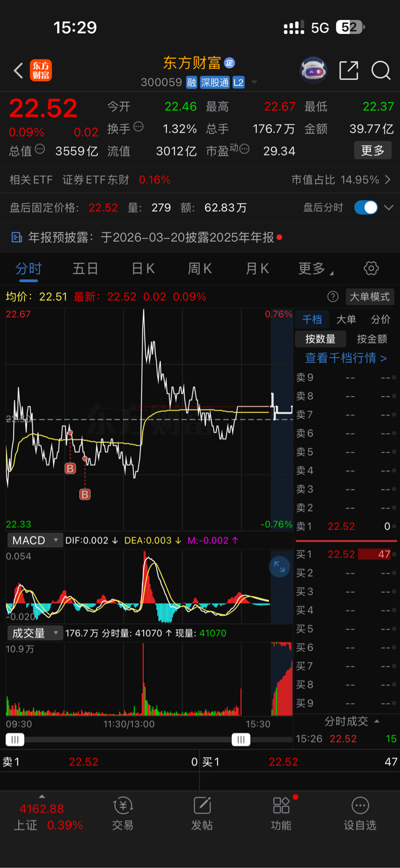The image size is (400, 868).
Task: Expand chevron next to 盘后分时 toggle
Action: tap(389, 207)
